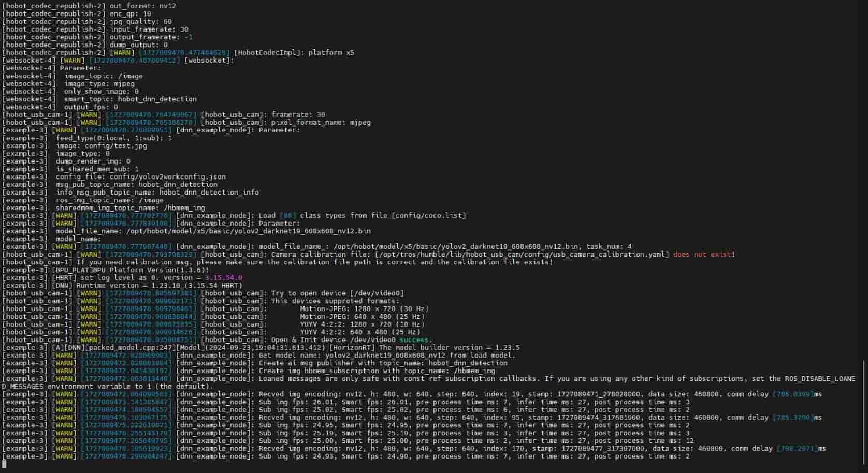This screenshot has height=473, width=868.
Task: Click the config/test.jpg image path
Action: pyautogui.click(x=115, y=145)
